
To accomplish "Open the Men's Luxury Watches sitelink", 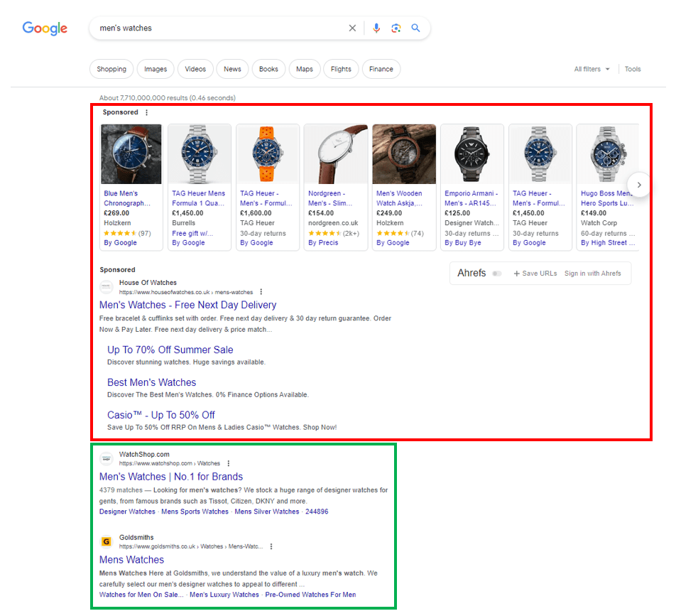I will 224,595.
